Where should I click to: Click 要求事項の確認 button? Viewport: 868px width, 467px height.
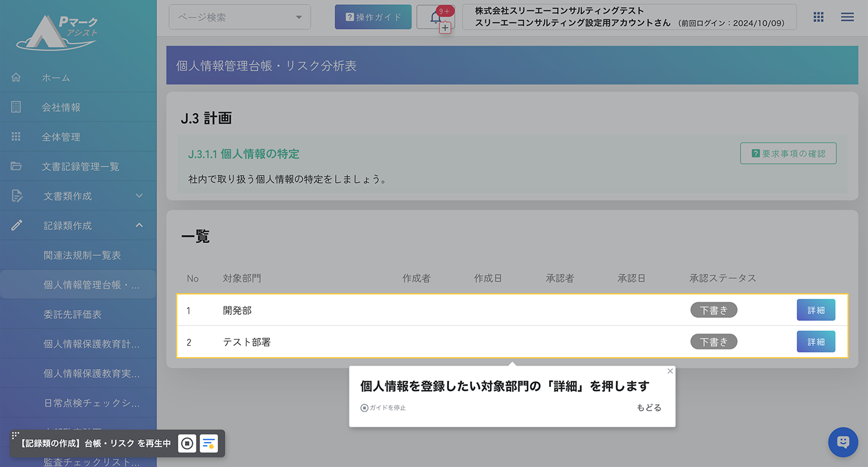(788, 154)
